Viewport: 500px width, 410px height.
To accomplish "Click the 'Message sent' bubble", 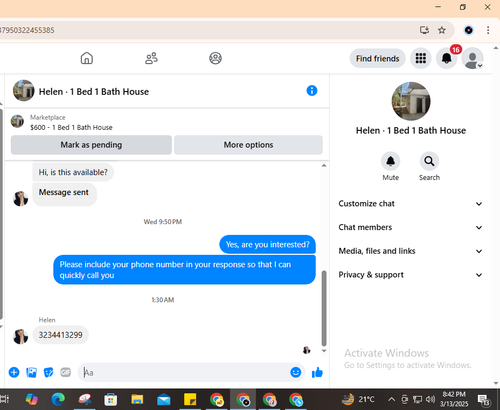I will (x=64, y=194).
